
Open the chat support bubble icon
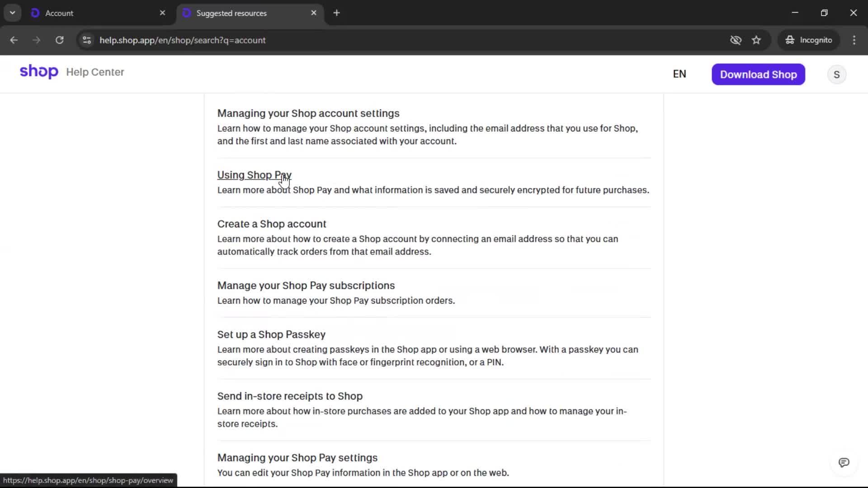click(x=844, y=462)
